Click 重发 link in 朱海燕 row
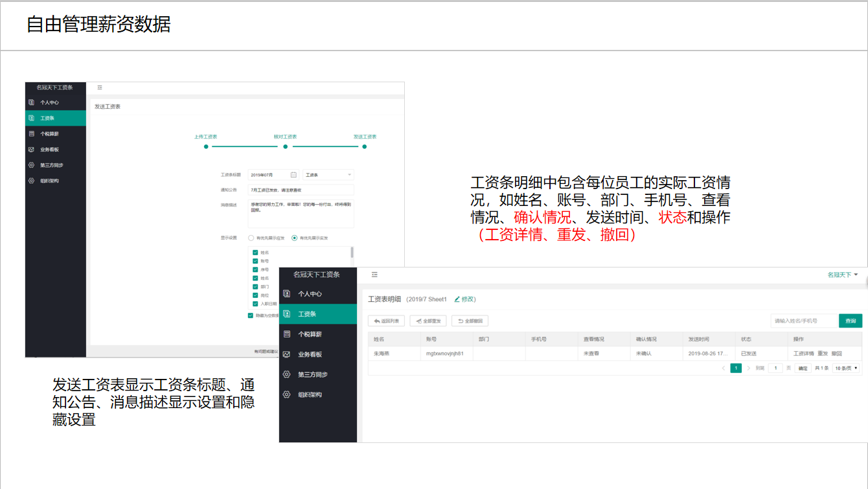 823,354
